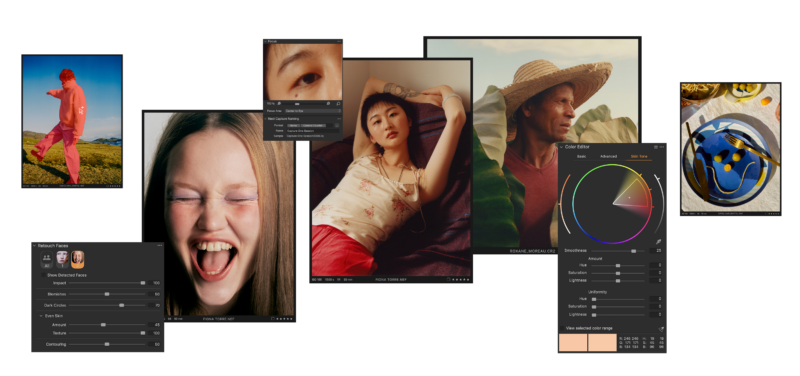The image size is (800, 376).
Task: Adjust the Even Skin Amount slider
Action: pyautogui.click(x=107, y=324)
